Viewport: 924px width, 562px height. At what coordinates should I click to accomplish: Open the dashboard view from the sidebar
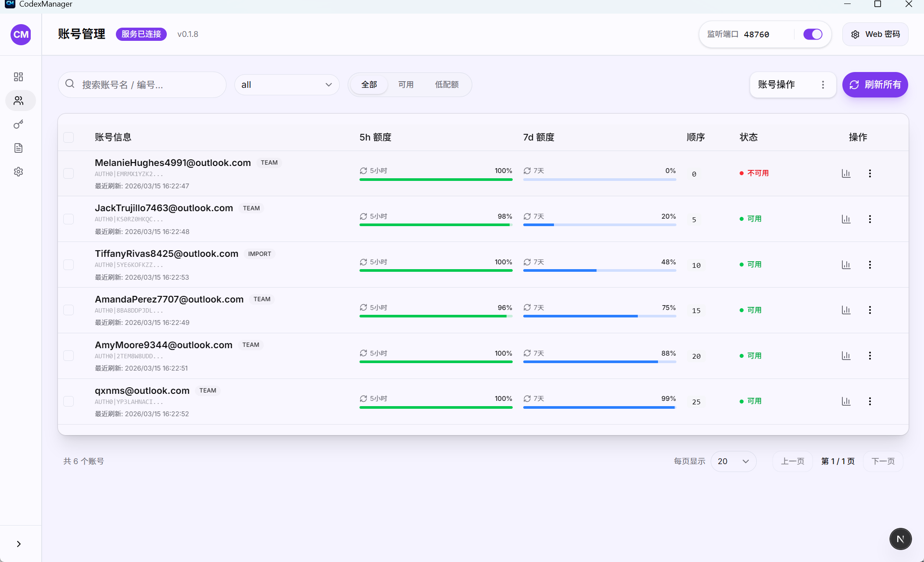click(18, 76)
